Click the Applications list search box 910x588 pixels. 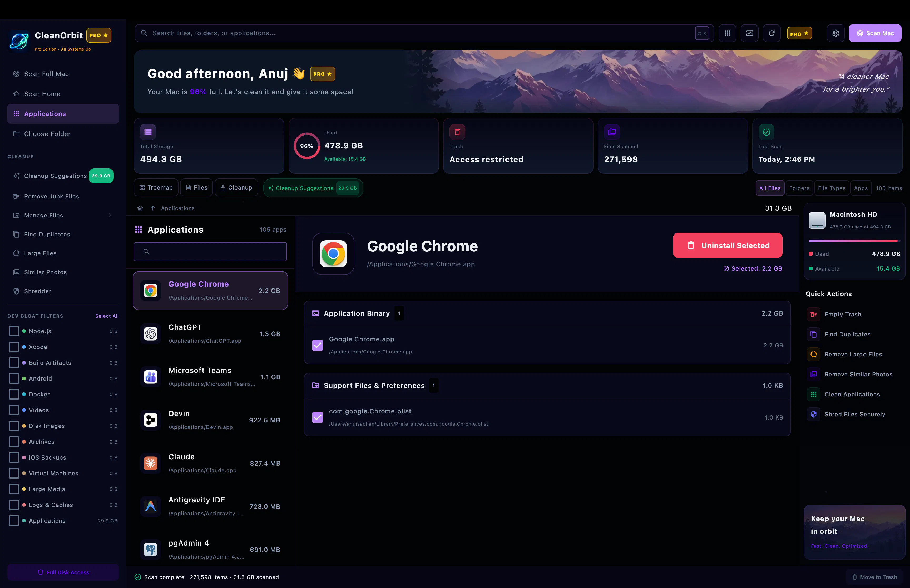pos(210,252)
